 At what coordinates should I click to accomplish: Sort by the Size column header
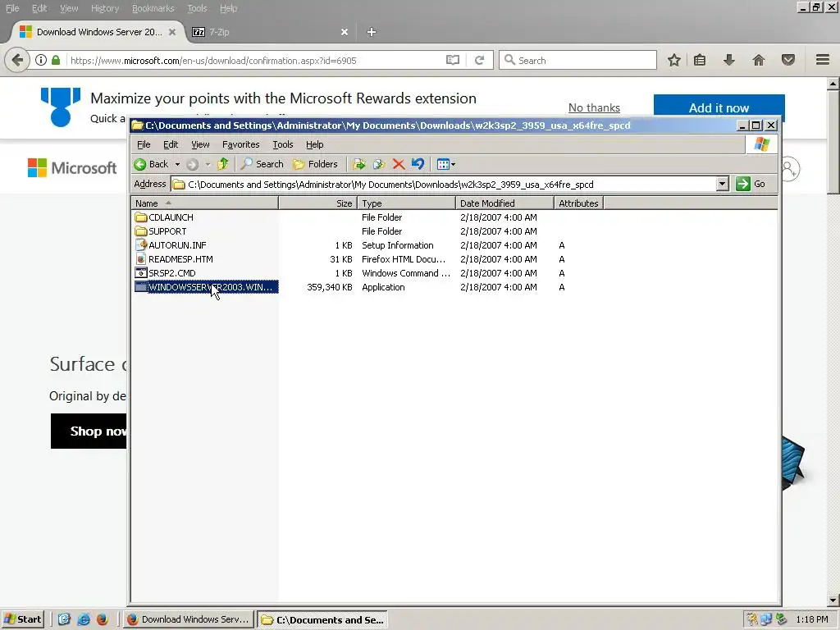(318, 203)
